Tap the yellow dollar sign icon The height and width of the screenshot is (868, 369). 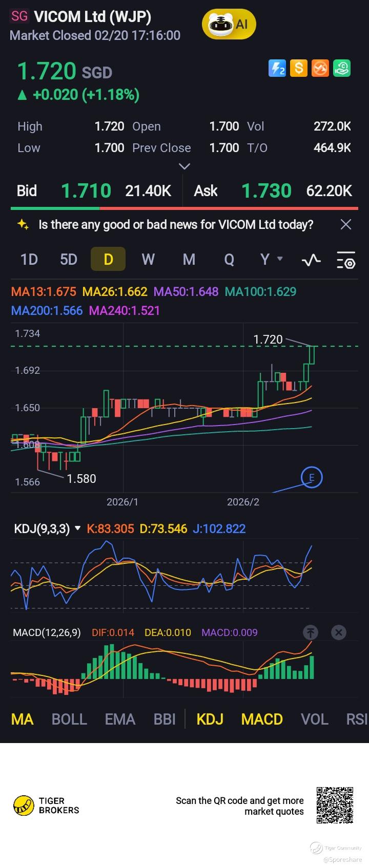[x=299, y=68]
